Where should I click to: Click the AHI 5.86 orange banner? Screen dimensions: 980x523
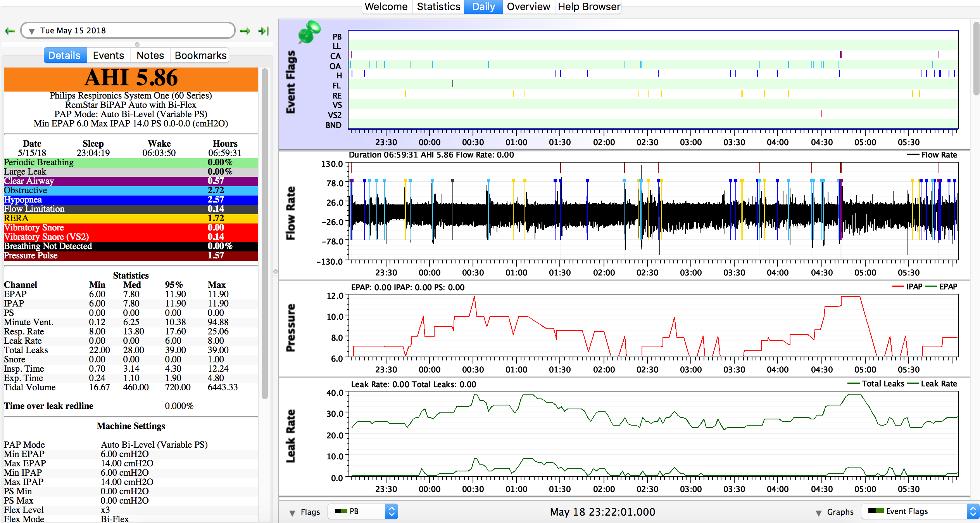pos(131,79)
